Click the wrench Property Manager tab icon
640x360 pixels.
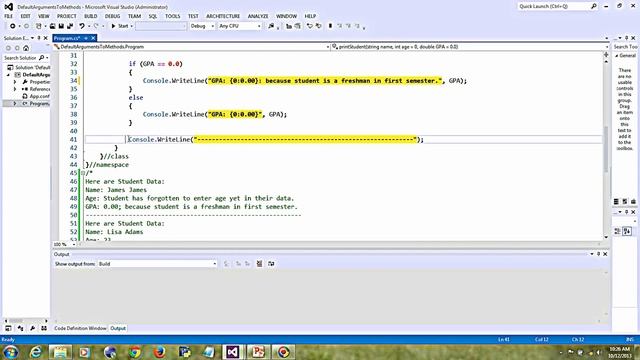pos(32,328)
